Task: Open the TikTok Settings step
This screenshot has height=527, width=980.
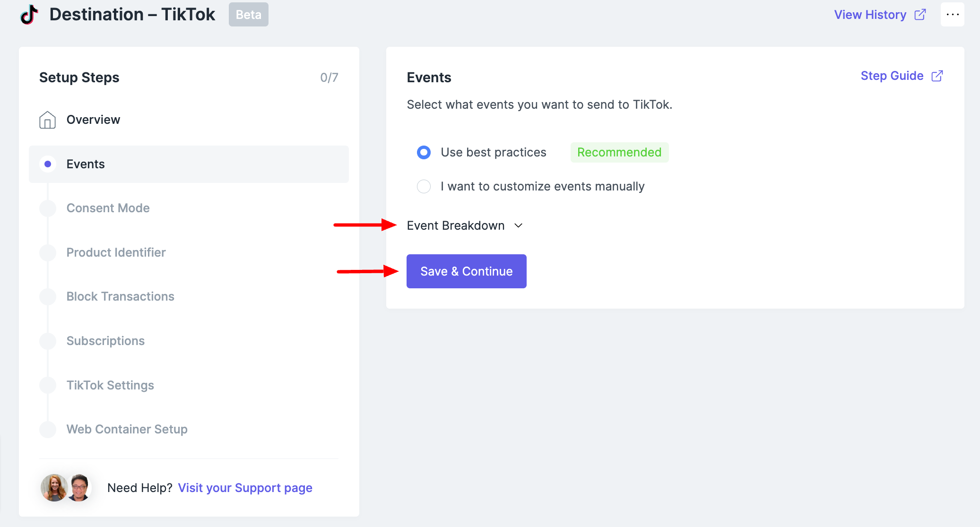Action: pos(110,385)
